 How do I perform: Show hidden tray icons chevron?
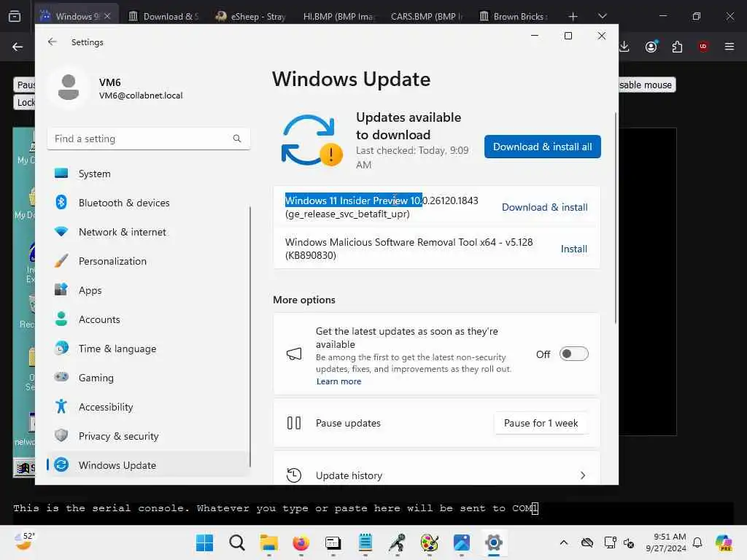point(564,542)
